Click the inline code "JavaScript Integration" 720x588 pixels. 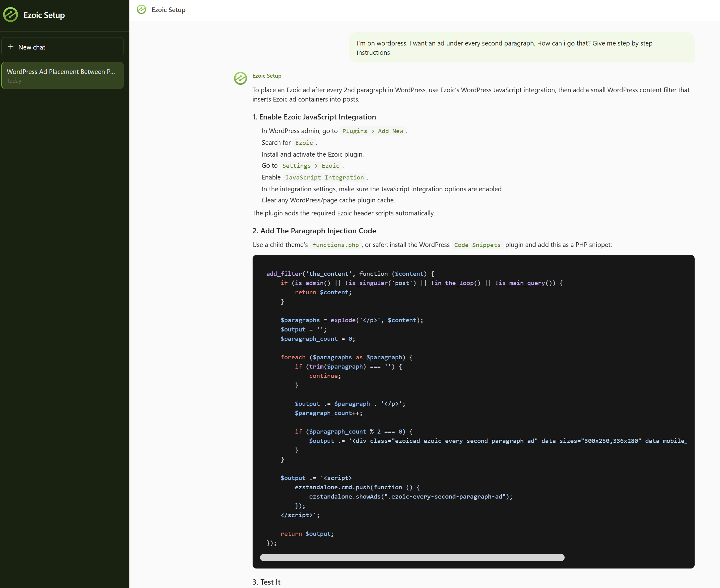pos(325,178)
